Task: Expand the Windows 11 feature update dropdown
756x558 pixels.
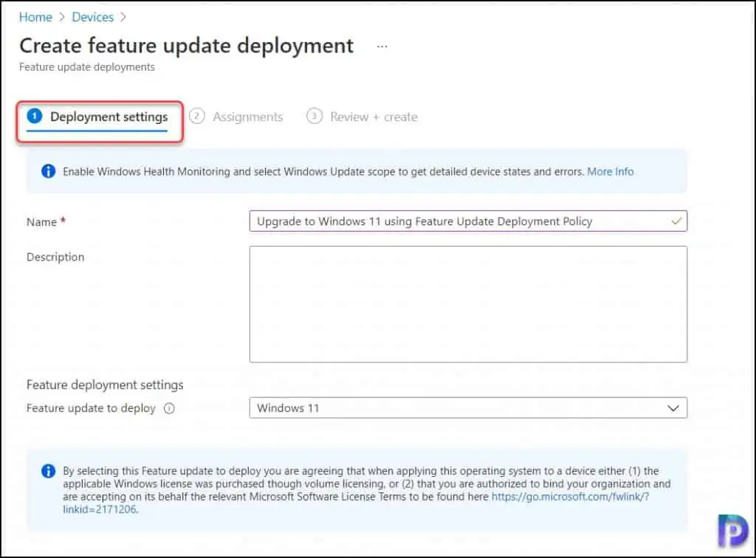Action: (468, 407)
